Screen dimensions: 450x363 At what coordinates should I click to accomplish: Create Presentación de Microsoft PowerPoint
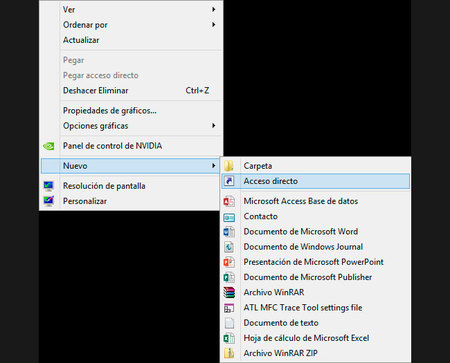315,262
